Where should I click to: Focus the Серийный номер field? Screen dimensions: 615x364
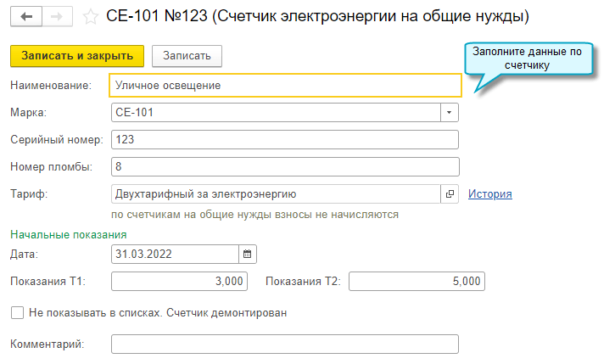(x=284, y=139)
